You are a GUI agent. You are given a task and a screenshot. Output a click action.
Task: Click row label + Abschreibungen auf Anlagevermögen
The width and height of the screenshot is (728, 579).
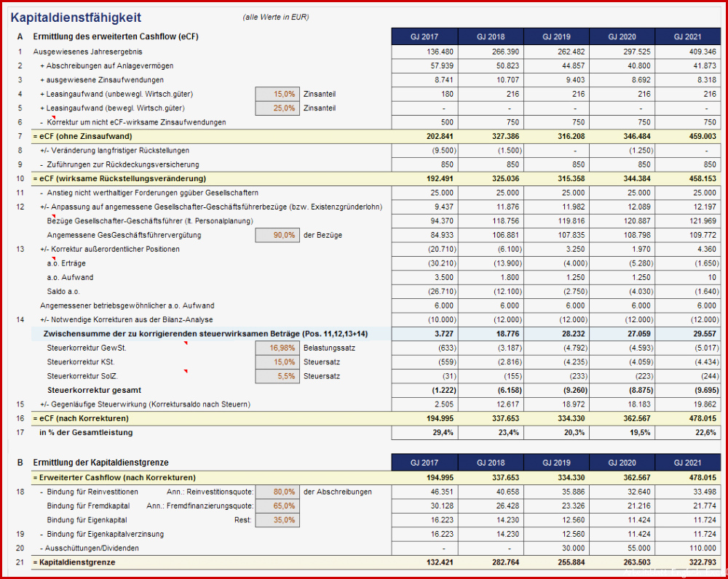click(106, 66)
